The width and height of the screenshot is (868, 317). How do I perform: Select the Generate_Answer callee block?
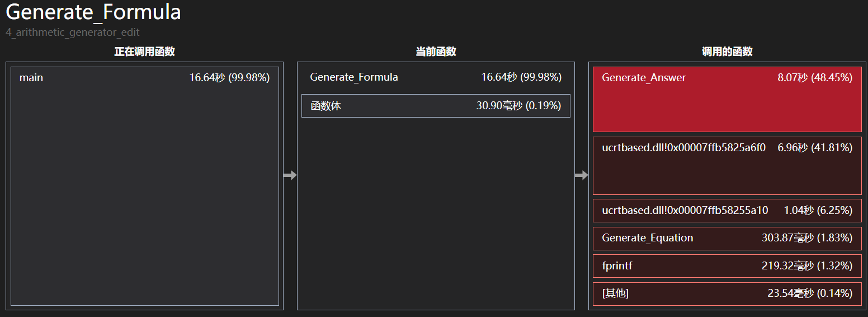(727, 100)
